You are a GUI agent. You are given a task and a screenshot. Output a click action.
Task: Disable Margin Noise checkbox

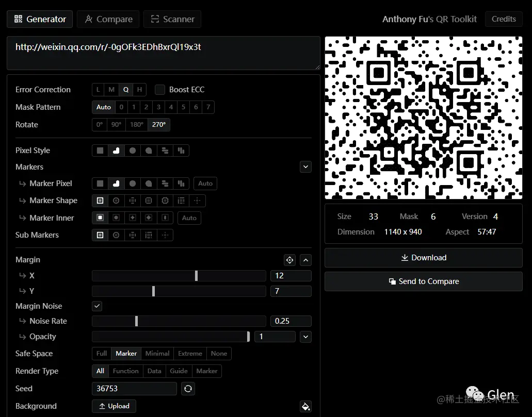tap(97, 306)
